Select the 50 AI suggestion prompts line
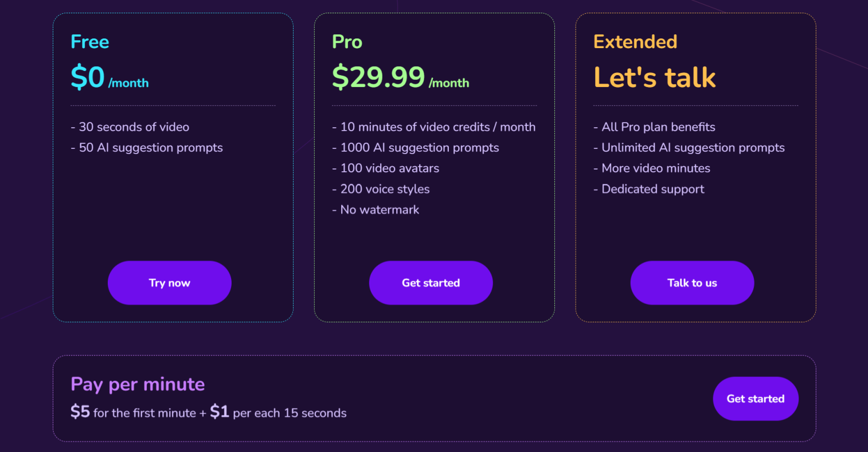 147,148
